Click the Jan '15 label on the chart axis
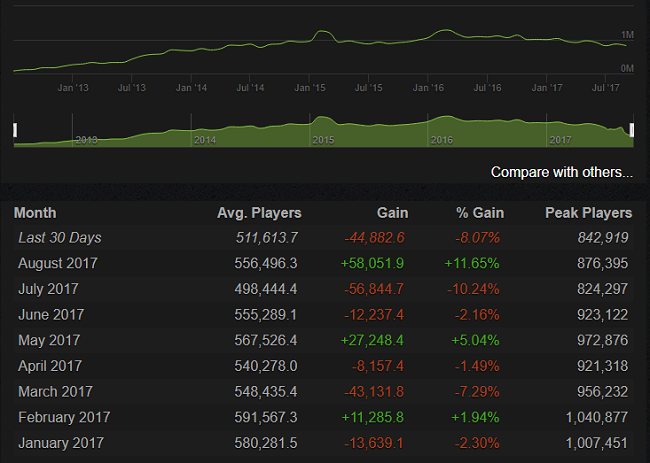 click(x=310, y=88)
